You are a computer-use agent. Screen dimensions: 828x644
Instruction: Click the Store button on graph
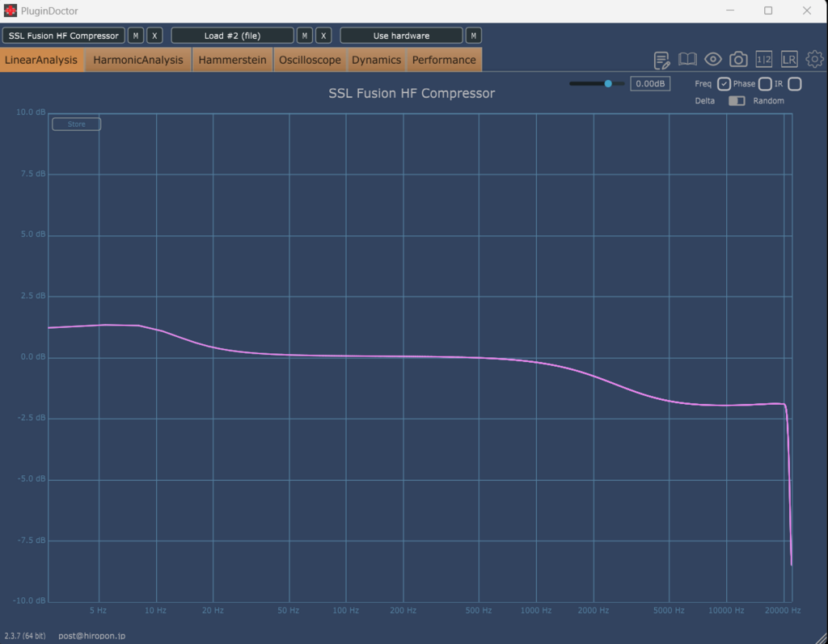(x=77, y=124)
